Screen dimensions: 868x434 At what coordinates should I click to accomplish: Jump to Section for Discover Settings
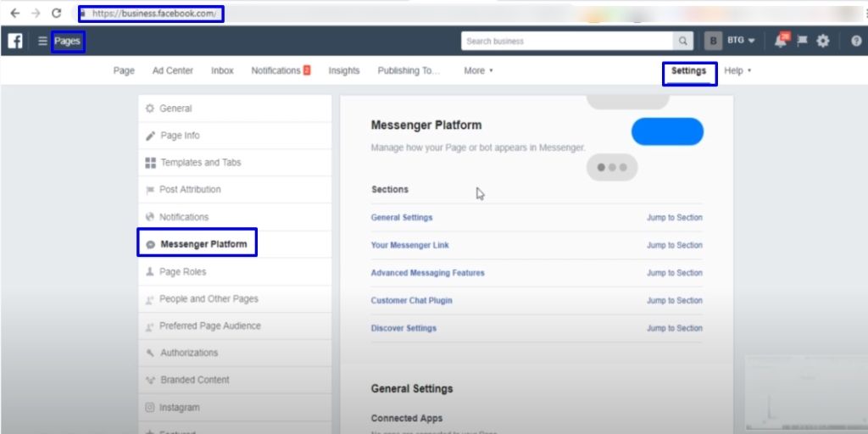674,328
